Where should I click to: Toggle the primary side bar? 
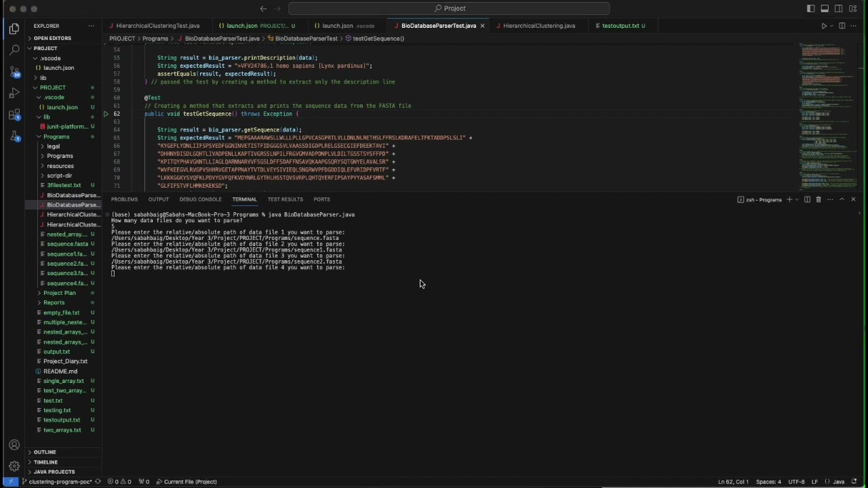pyautogui.click(x=811, y=8)
